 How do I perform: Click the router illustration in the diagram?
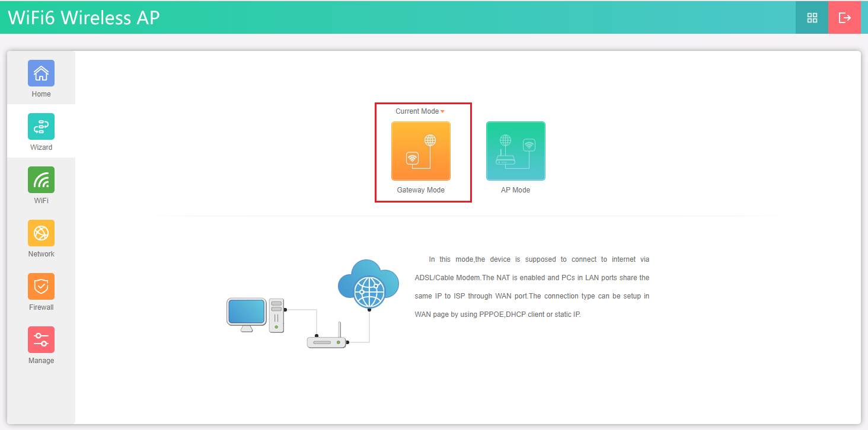coord(327,341)
